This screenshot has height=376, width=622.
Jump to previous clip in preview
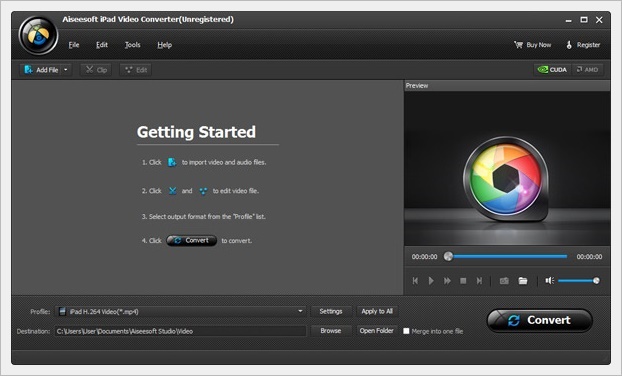click(415, 281)
